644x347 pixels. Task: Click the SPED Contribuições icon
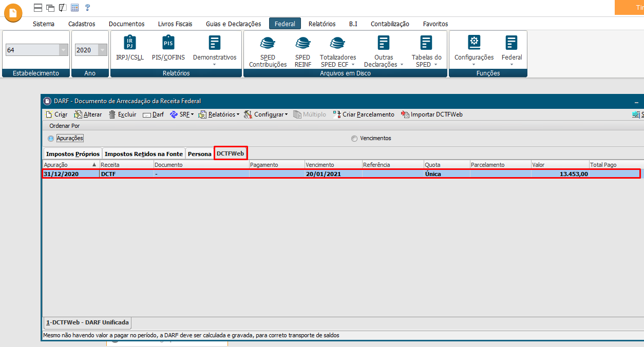268,43
